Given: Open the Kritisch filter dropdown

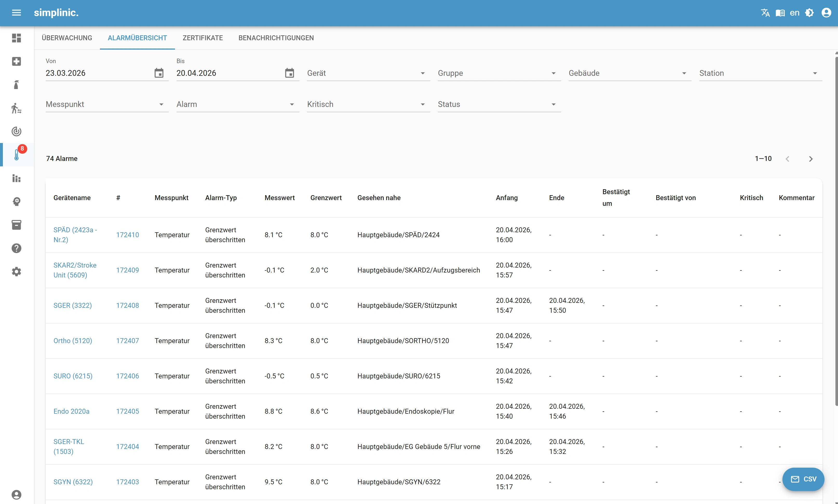Looking at the screenshot, I should (x=368, y=105).
